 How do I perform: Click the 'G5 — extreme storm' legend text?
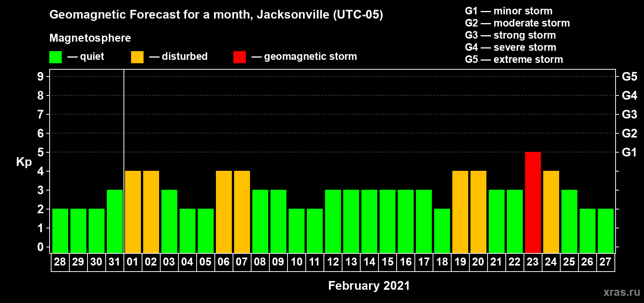tap(514, 59)
